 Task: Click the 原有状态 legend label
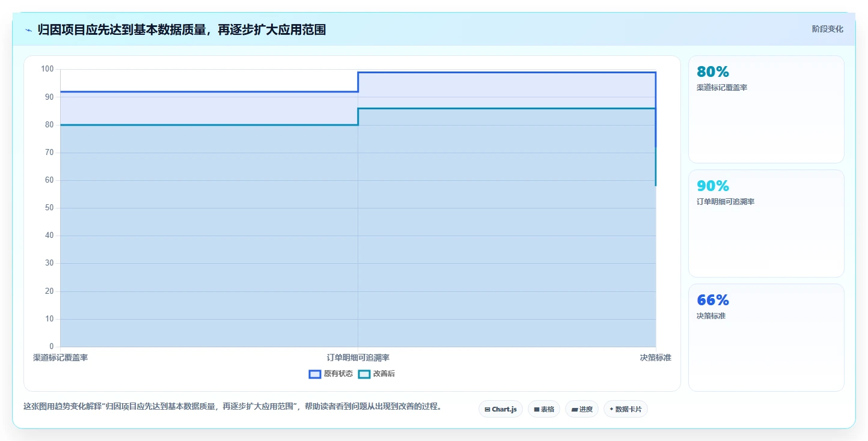[x=338, y=374]
